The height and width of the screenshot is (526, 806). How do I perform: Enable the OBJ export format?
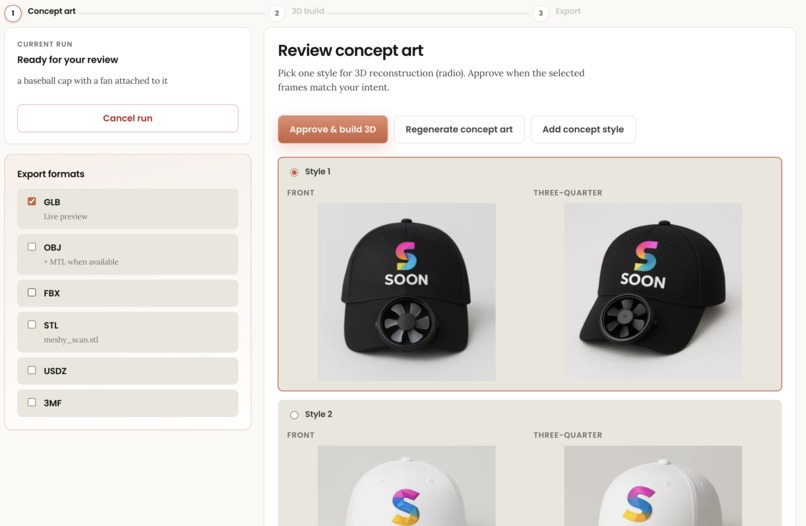(x=32, y=247)
